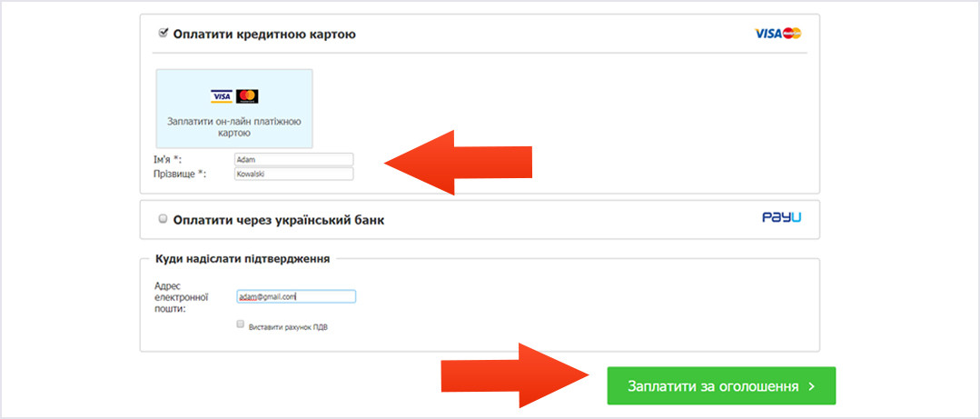980x419 pixels.
Task: Focus the 'Ім'я' input containing Adam
Action: click(x=293, y=159)
